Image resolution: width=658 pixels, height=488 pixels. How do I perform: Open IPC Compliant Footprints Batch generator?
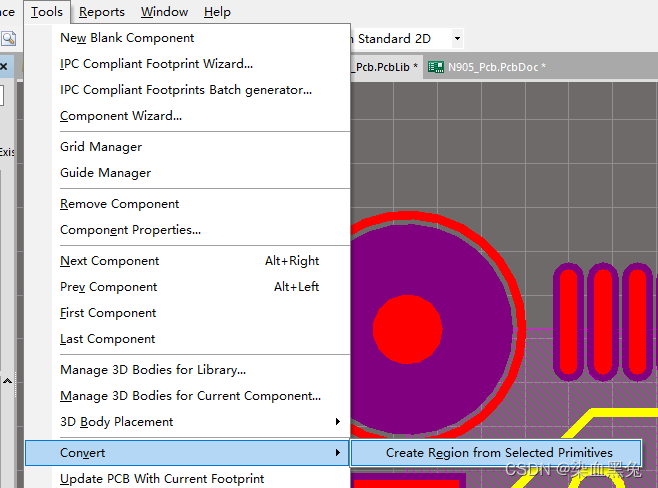coord(187,90)
